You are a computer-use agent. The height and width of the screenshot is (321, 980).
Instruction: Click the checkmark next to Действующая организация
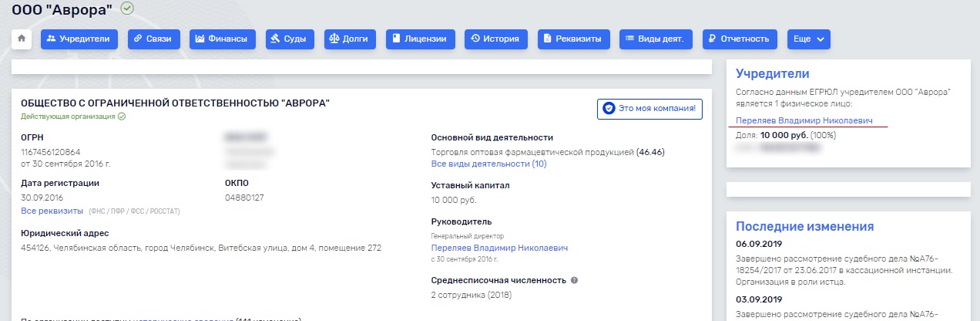coord(122,117)
